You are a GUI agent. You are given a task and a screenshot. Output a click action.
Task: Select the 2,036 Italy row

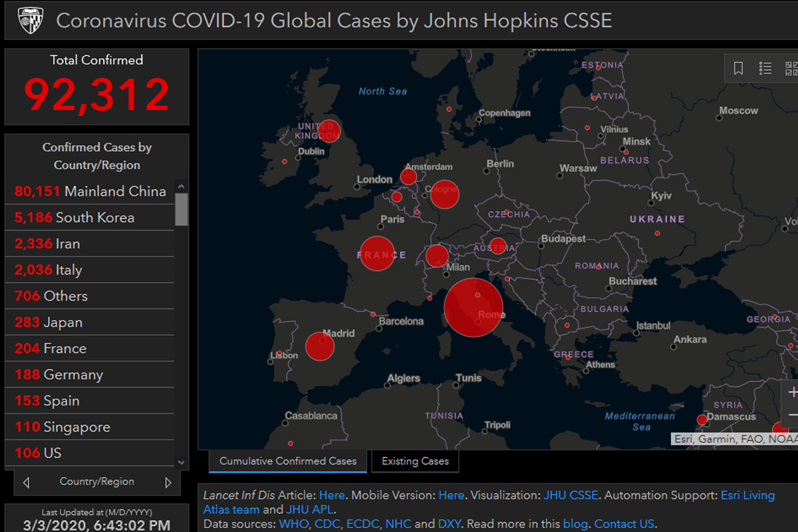pyautogui.click(x=90, y=270)
